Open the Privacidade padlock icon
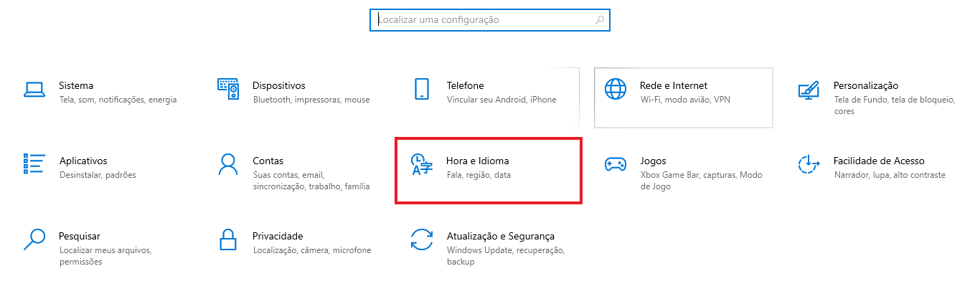Screen dimensions: 980x304 (x=227, y=239)
